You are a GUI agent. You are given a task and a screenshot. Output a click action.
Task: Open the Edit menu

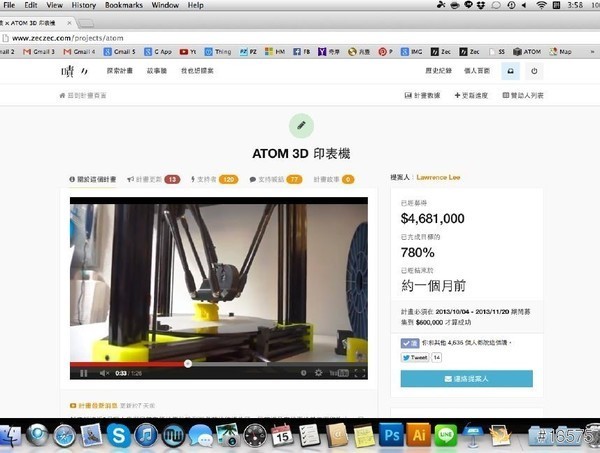click(x=31, y=5)
